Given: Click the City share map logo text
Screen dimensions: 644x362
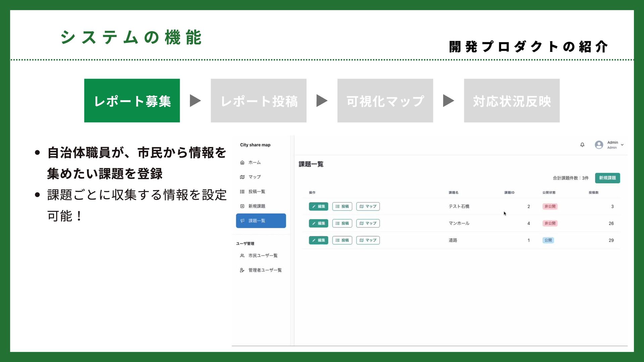Looking at the screenshot, I should click(255, 145).
